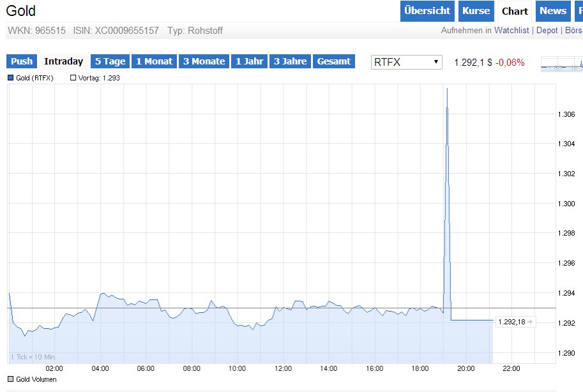Open the RTFX exchange dropdown
The image size is (583, 392).
pyautogui.click(x=406, y=62)
